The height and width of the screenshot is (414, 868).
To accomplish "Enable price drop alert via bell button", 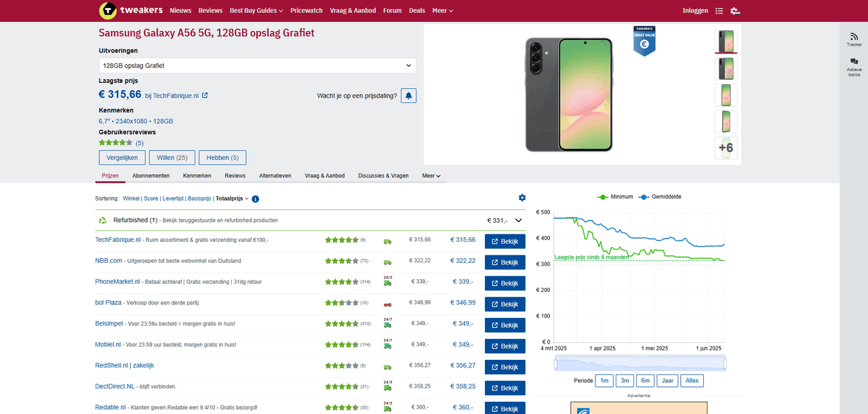I will [x=408, y=95].
